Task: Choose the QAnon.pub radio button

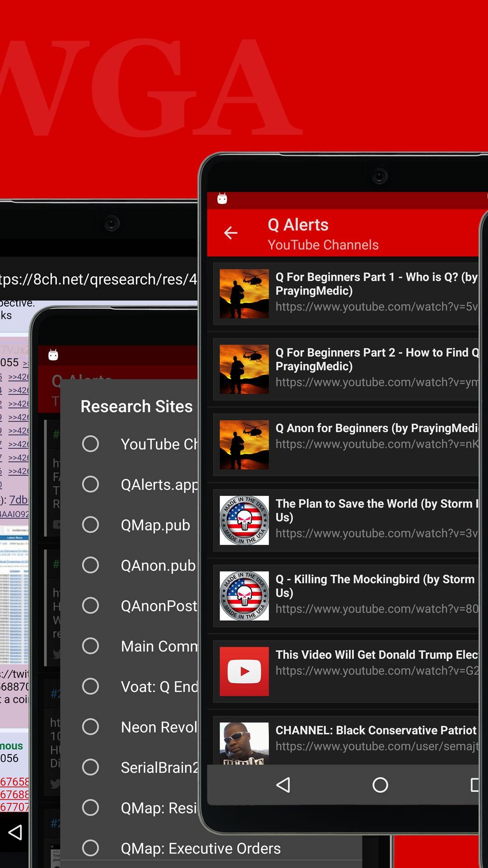Action: pyautogui.click(x=90, y=565)
